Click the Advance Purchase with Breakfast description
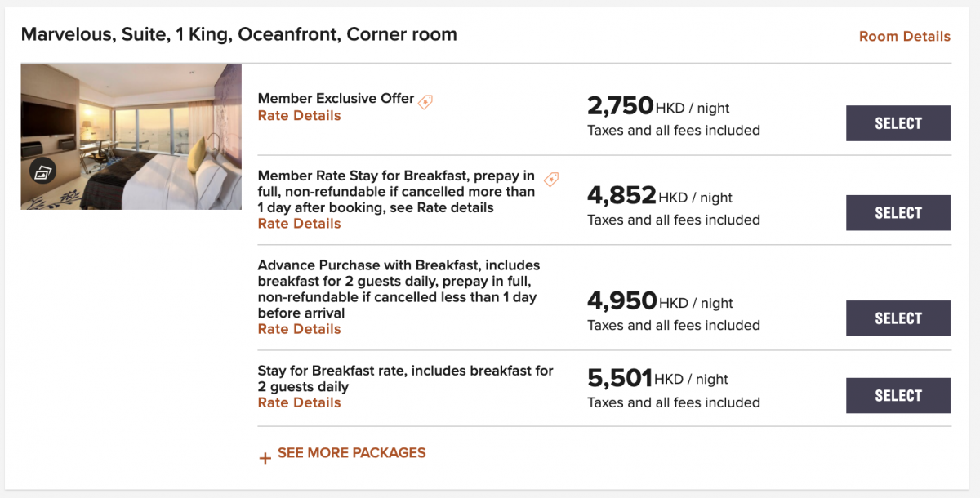 click(x=399, y=289)
